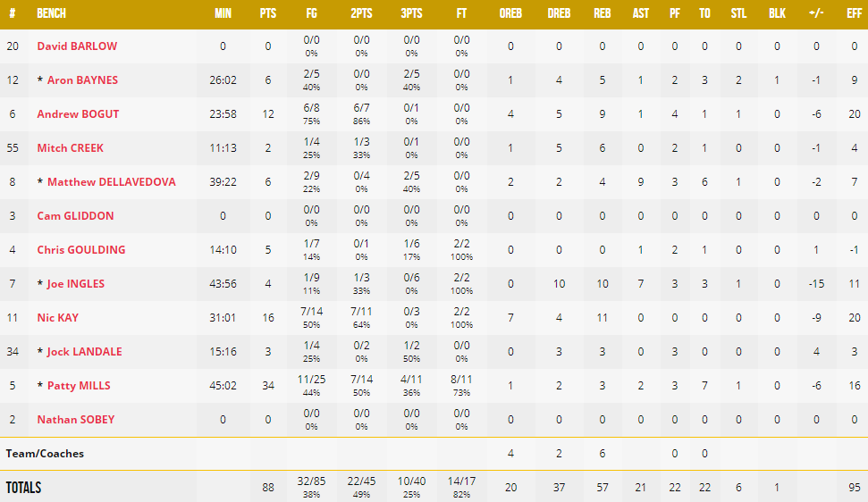Click the EFF column header
This screenshot has width=868, height=502.
(855, 13)
